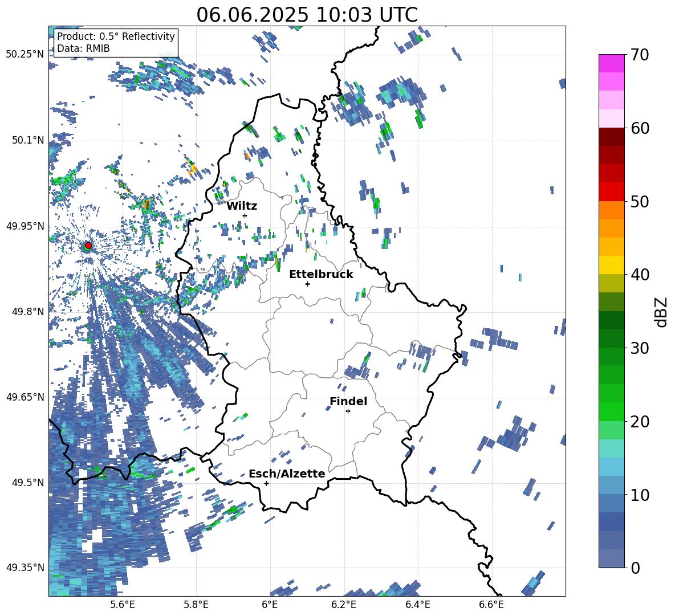
Task: Click the 6.2°E longitude label
Action: [x=344, y=605]
